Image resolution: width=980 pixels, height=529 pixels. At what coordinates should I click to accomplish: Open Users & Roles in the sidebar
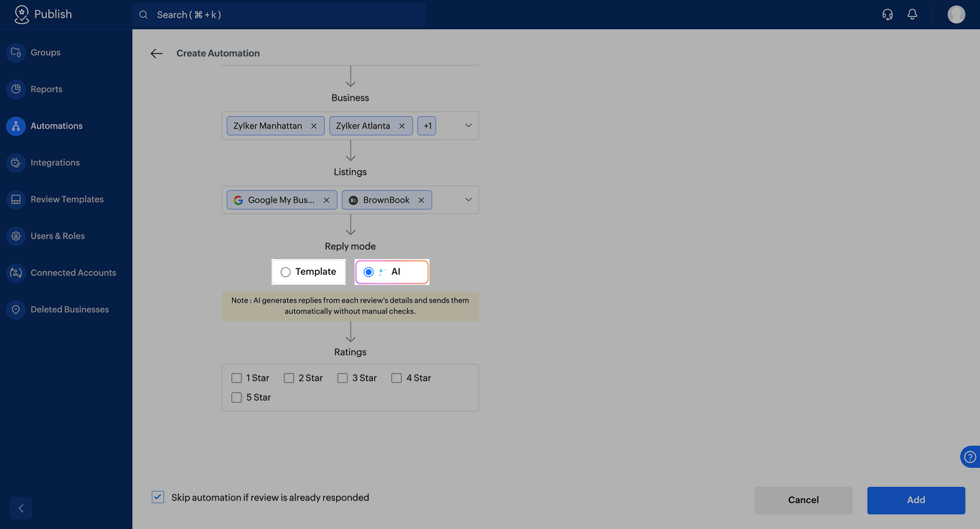58,236
